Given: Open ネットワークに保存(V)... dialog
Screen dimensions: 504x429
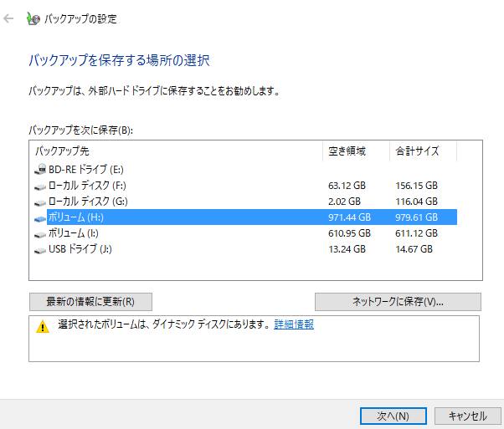Looking at the screenshot, I should click(x=398, y=302).
